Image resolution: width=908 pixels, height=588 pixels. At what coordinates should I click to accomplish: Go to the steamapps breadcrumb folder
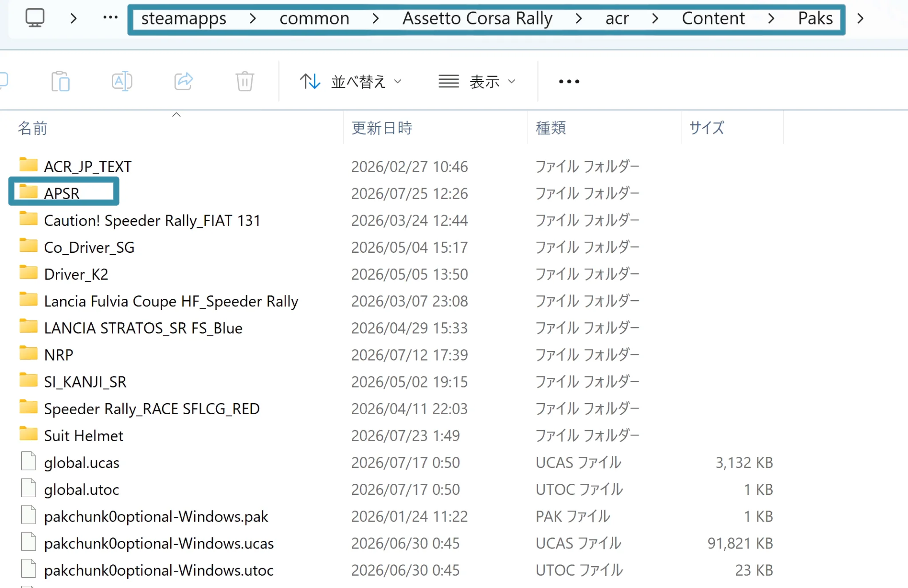(x=184, y=19)
